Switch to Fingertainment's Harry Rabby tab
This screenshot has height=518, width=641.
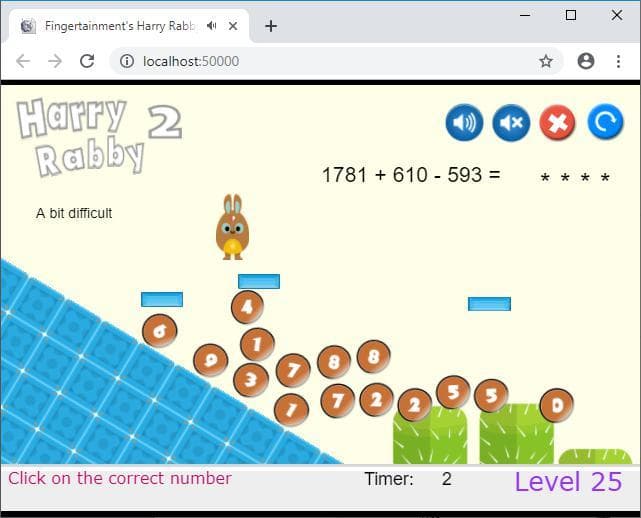pyautogui.click(x=129, y=26)
